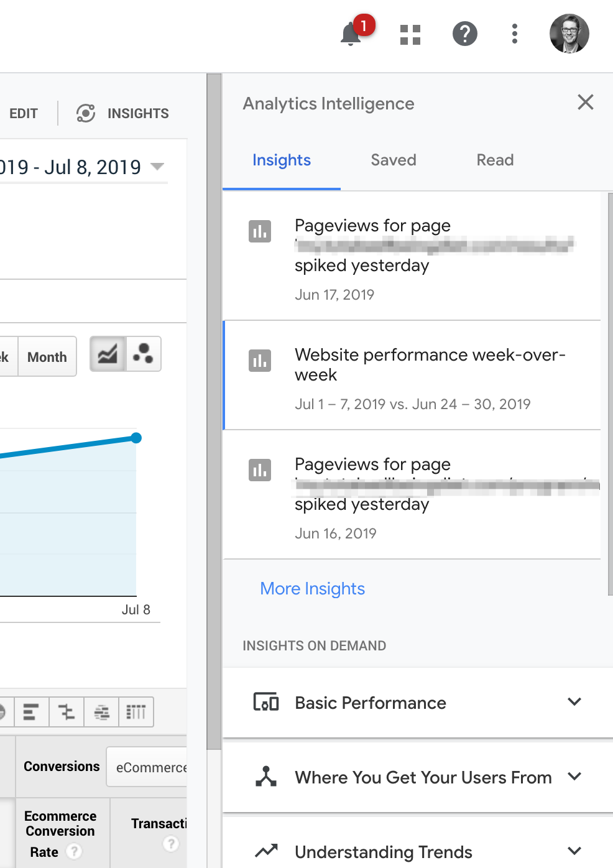The height and width of the screenshot is (868, 613).
Task: Click the Users From network icon
Action: pos(266,777)
